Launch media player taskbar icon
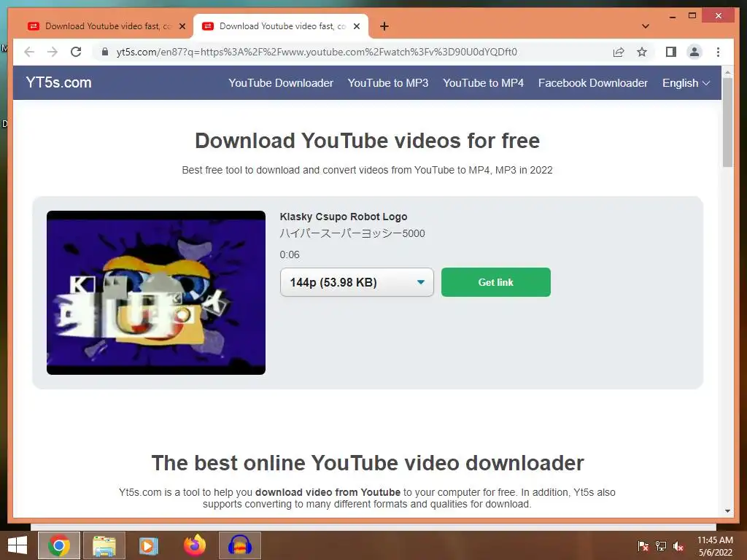This screenshot has width=747, height=560. (x=149, y=545)
